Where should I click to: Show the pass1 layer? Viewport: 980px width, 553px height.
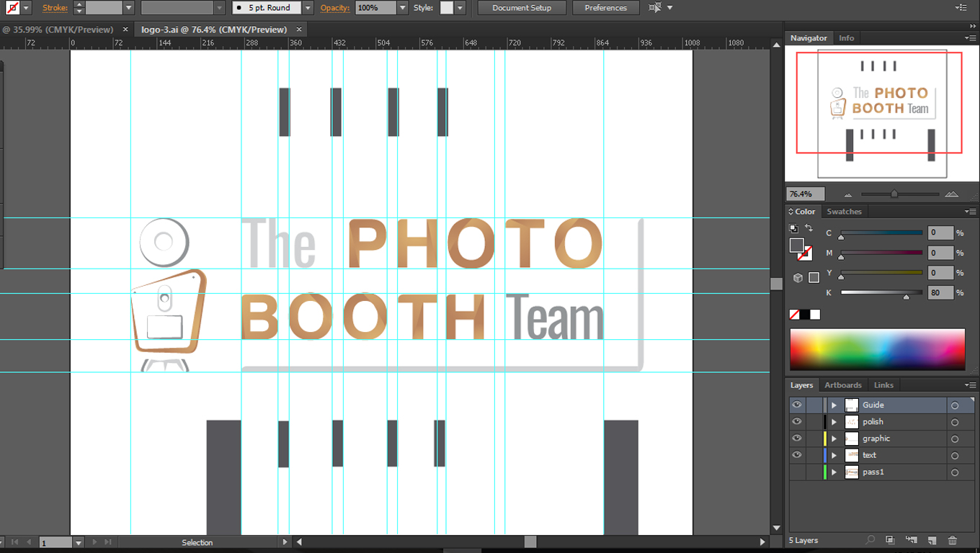[x=797, y=472]
